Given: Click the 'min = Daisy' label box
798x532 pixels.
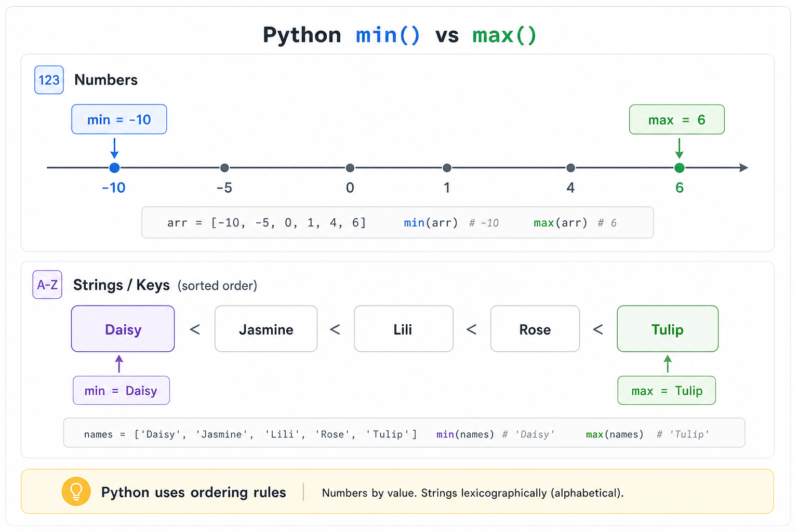Looking at the screenshot, I should [121, 390].
